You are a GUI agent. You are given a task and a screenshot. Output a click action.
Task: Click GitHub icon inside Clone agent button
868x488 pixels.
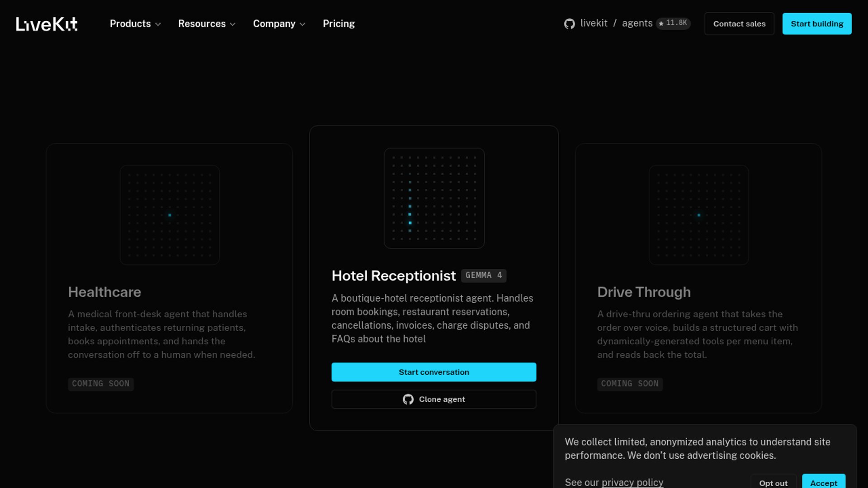click(x=408, y=399)
